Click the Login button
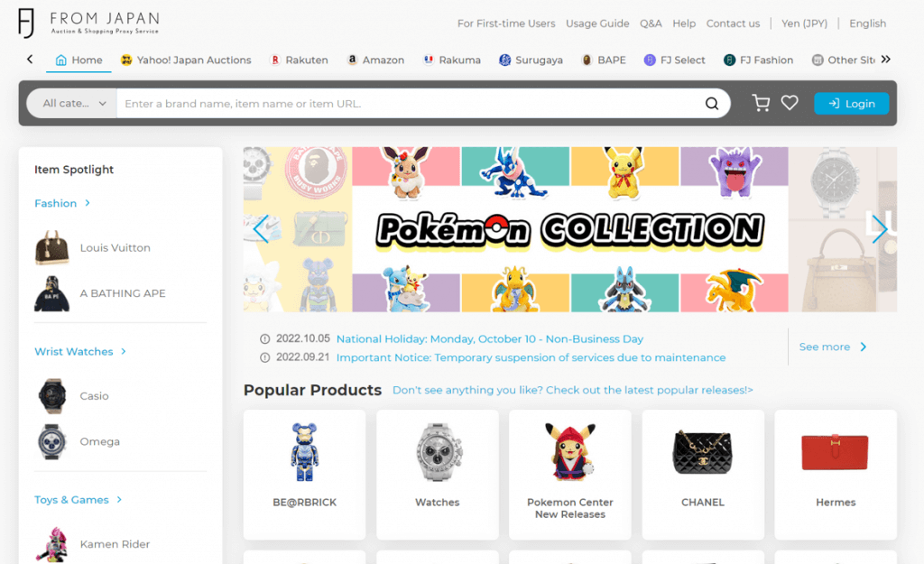924x564 pixels. [x=852, y=104]
